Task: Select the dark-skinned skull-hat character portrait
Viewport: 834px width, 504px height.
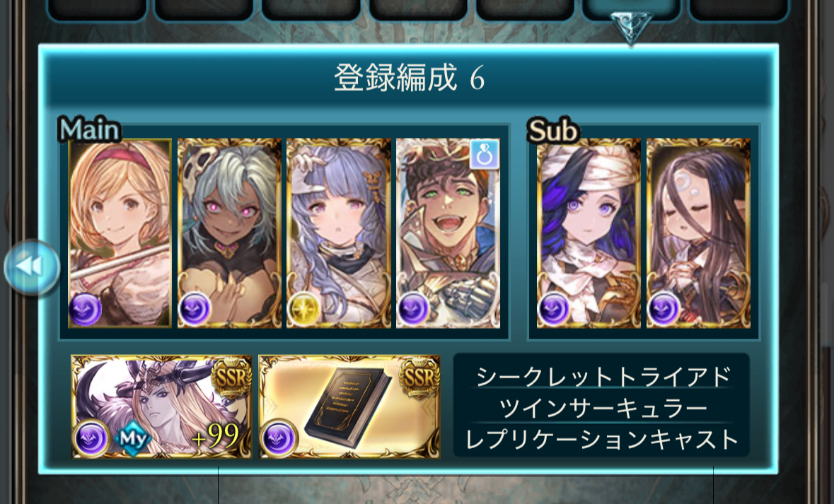Action: click(229, 233)
